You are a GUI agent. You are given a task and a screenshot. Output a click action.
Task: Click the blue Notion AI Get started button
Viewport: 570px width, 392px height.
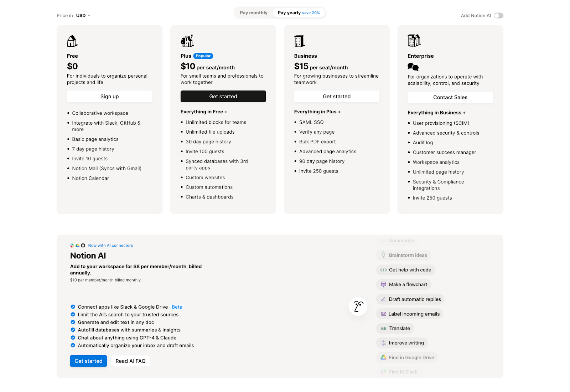click(88, 361)
